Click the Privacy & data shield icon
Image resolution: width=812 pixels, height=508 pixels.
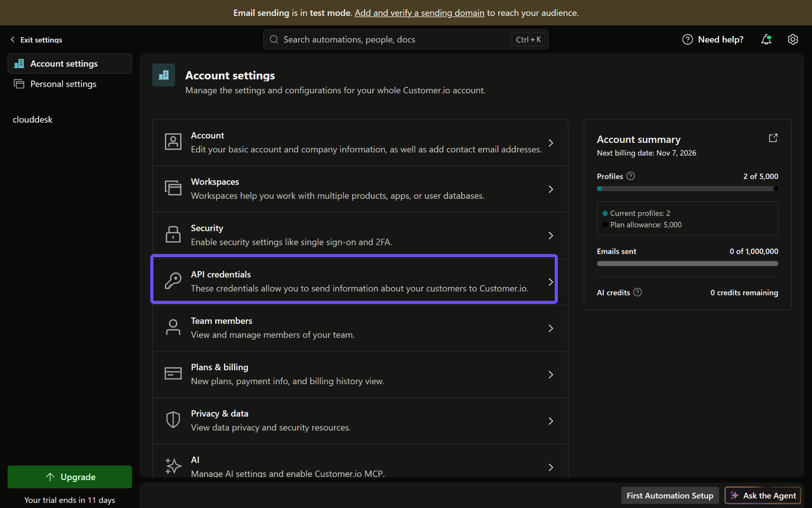(x=173, y=420)
